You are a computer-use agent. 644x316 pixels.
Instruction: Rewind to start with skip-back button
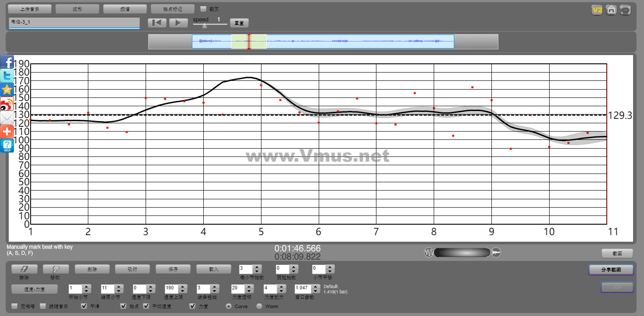(x=157, y=23)
